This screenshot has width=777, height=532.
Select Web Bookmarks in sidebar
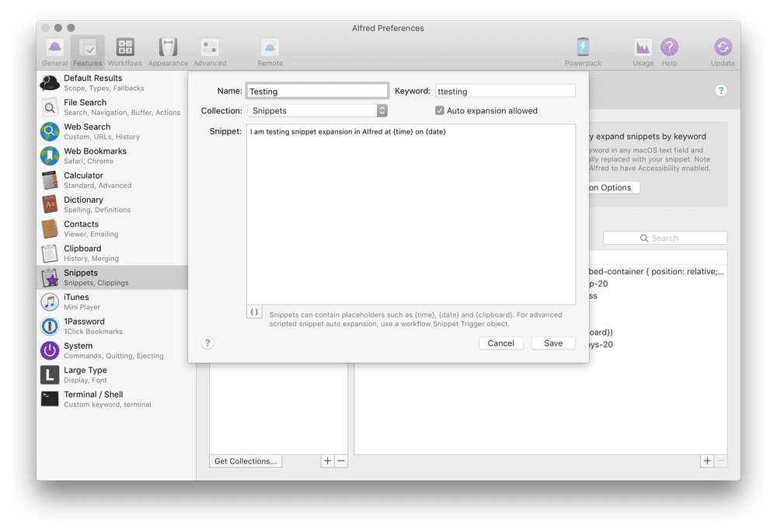(113, 155)
